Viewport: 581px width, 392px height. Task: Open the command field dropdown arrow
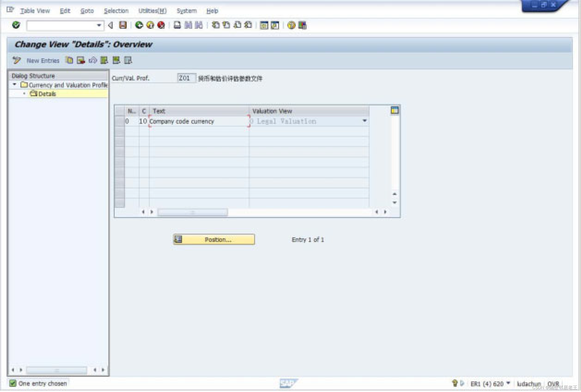click(x=99, y=25)
